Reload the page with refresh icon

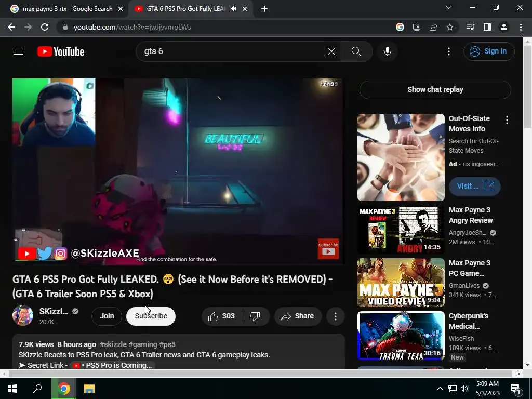point(45,27)
